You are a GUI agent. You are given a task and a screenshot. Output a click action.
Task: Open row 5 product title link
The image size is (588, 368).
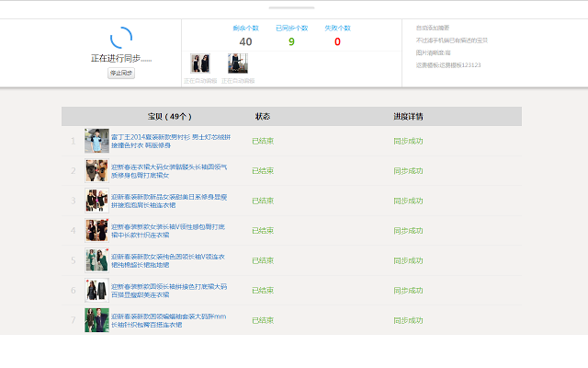[x=168, y=260]
